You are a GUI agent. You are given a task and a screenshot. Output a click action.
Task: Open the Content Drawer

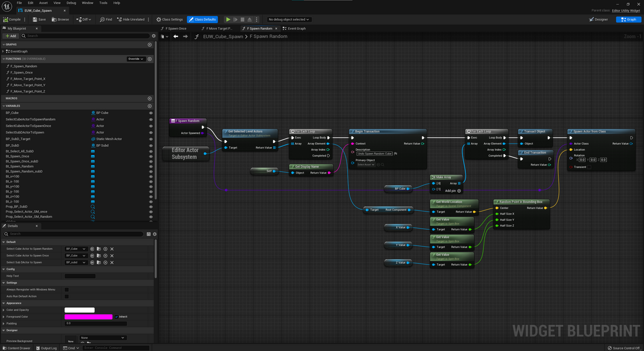tap(17, 348)
